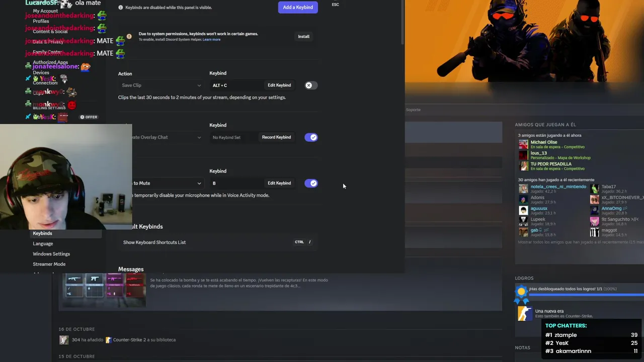Close settings with the ESC button

click(x=335, y=5)
